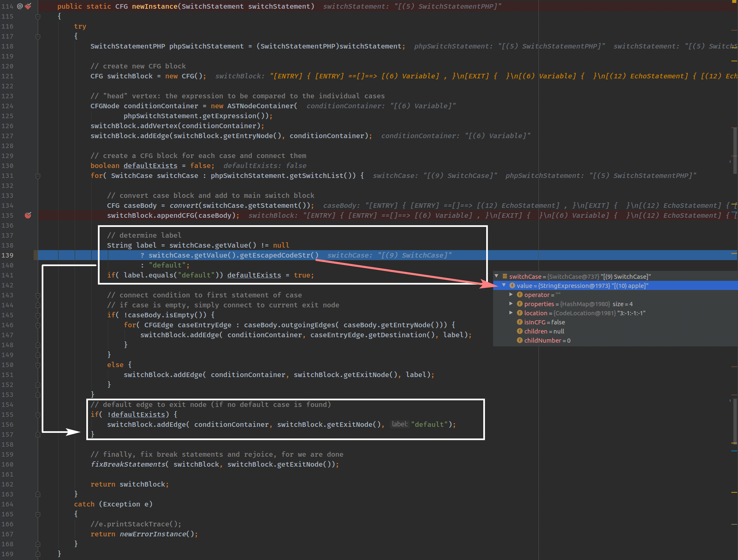
Task: Click the @ gutter marker on line 114
Action: (20, 6)
